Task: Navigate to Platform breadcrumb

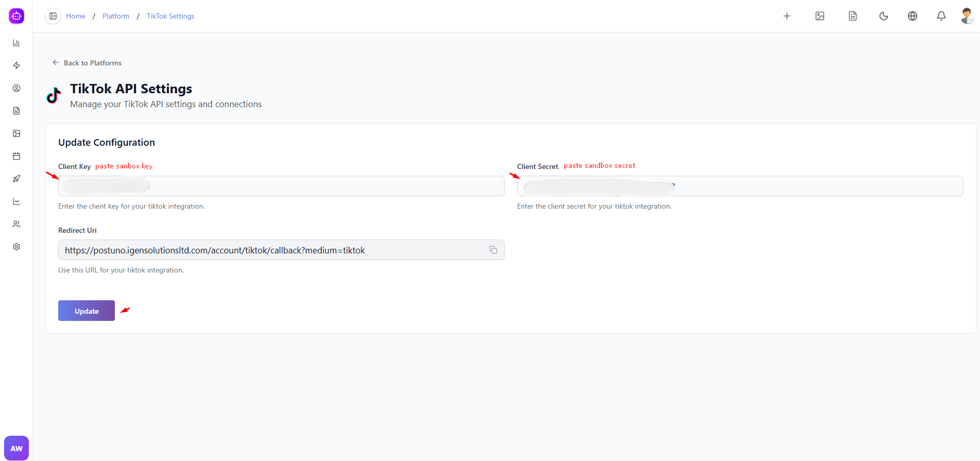Action: tap(116, 16)
